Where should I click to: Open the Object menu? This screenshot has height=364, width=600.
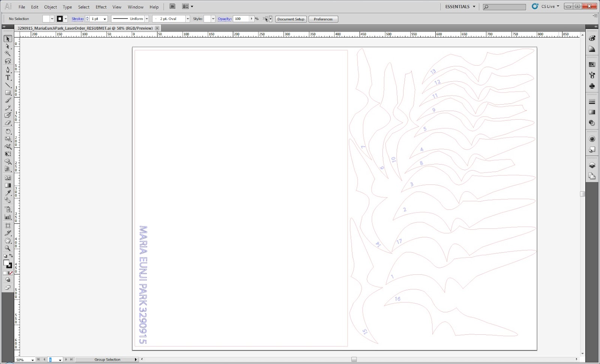pyautogui.click(x=51, y=7)
